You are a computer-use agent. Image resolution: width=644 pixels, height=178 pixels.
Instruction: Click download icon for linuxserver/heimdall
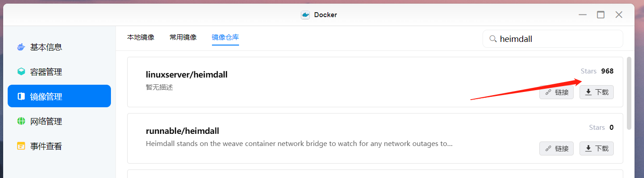point(588,92)
